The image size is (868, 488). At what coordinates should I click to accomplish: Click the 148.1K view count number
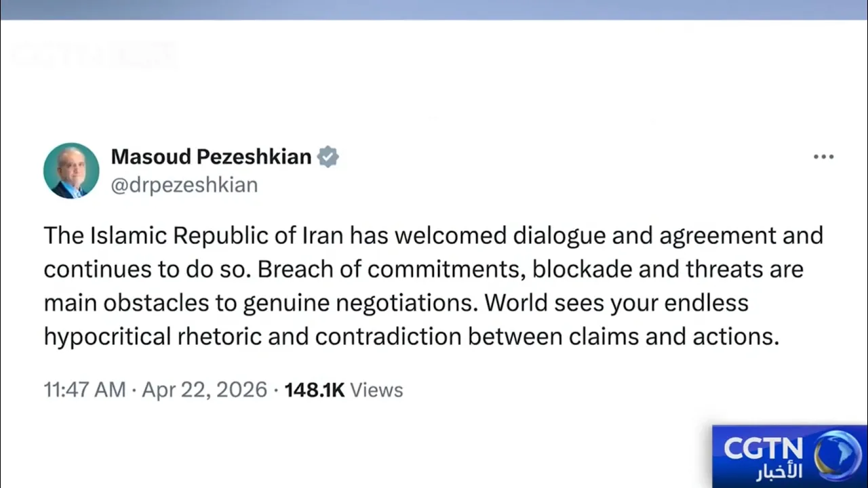point(315,390)
